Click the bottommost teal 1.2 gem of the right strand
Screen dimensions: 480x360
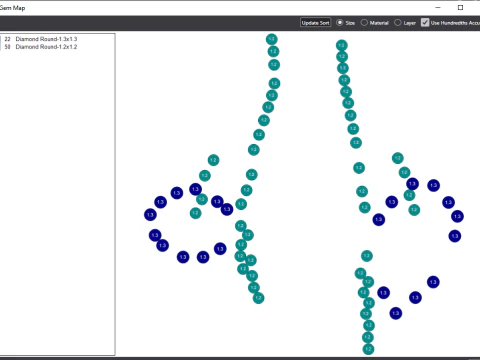pyautogui.click(x=368, y=349)
